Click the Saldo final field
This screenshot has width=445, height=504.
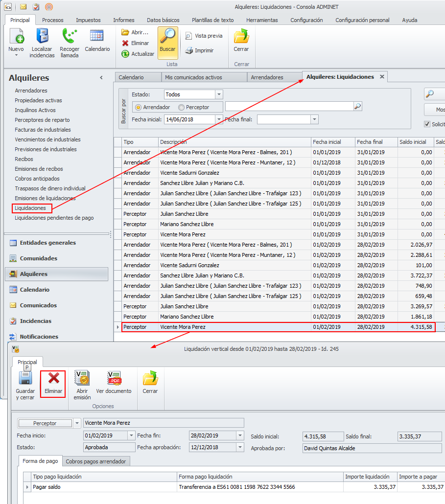(x=420, y=436)
